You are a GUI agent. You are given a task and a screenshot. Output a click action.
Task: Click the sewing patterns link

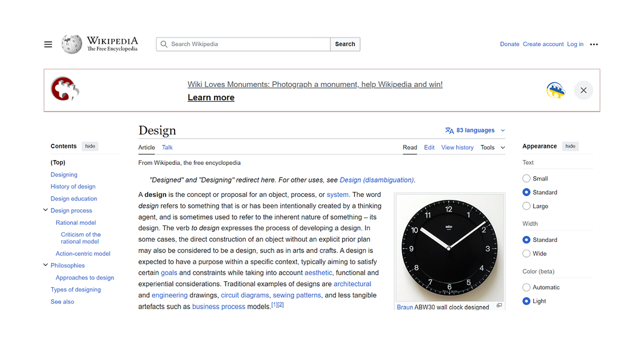click(x=297, y=295)
